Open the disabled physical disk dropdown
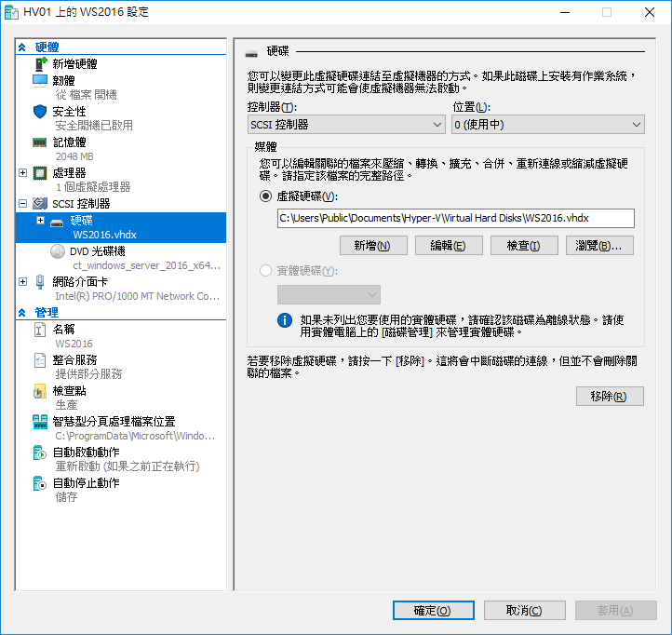This screenshot has height=635, width=672. tap(329, 295)
